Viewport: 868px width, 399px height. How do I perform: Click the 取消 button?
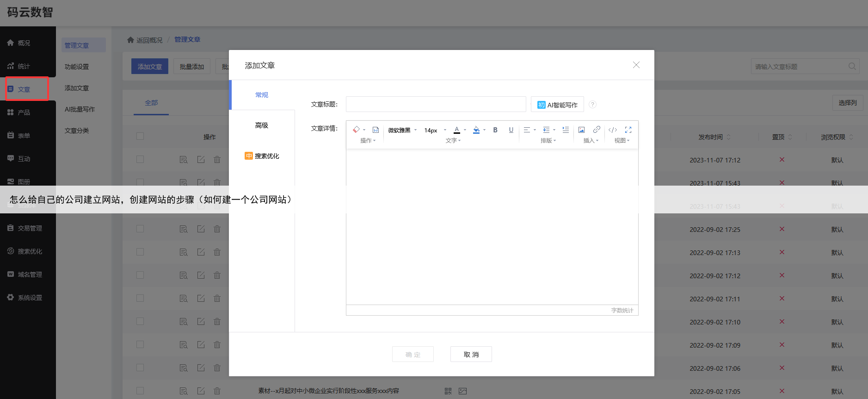[x=471, y=355]
